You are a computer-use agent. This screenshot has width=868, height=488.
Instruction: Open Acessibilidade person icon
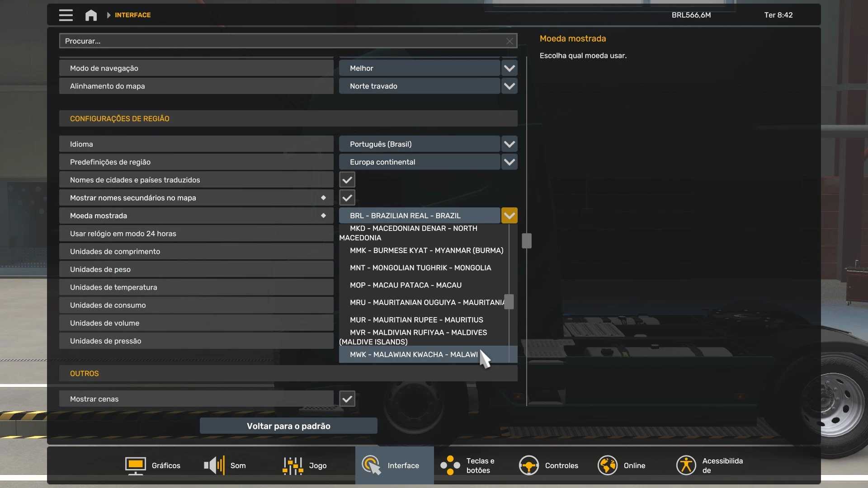(x=686, y=465)
